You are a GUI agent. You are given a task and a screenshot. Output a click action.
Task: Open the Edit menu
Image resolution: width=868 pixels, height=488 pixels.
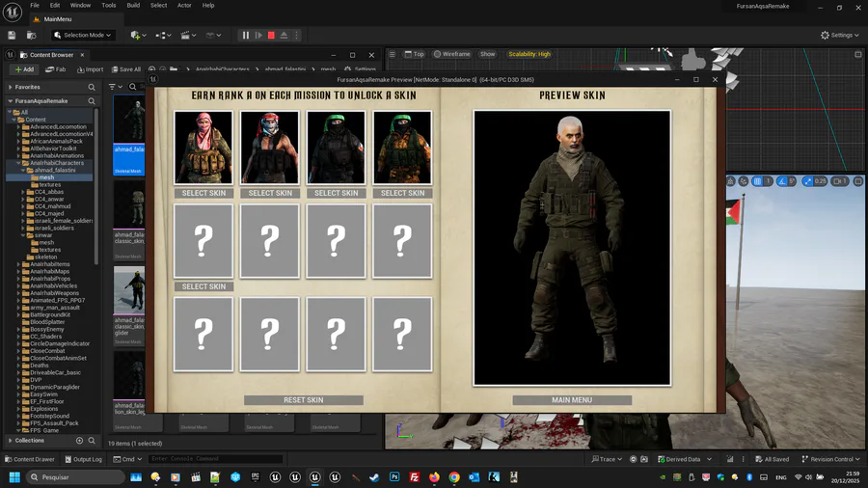55,5
